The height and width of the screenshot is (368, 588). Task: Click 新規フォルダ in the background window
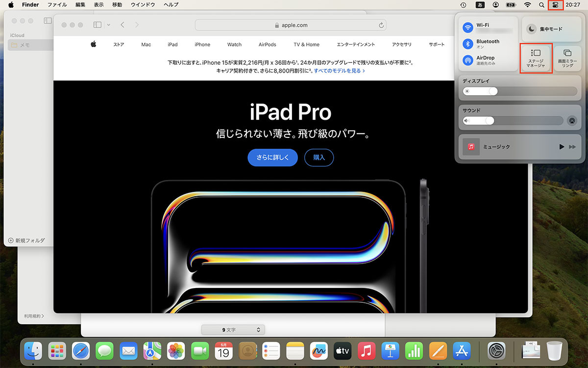pos(26,240)
